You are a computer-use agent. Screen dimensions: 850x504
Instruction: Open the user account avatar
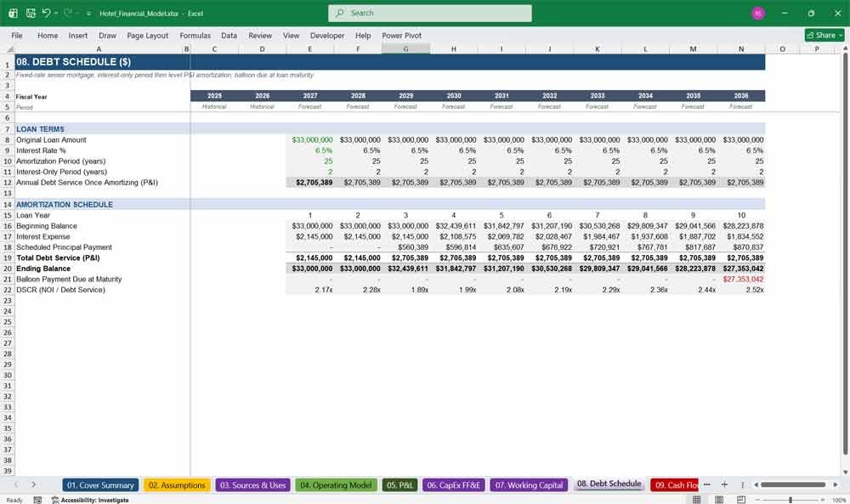point(758,13)
